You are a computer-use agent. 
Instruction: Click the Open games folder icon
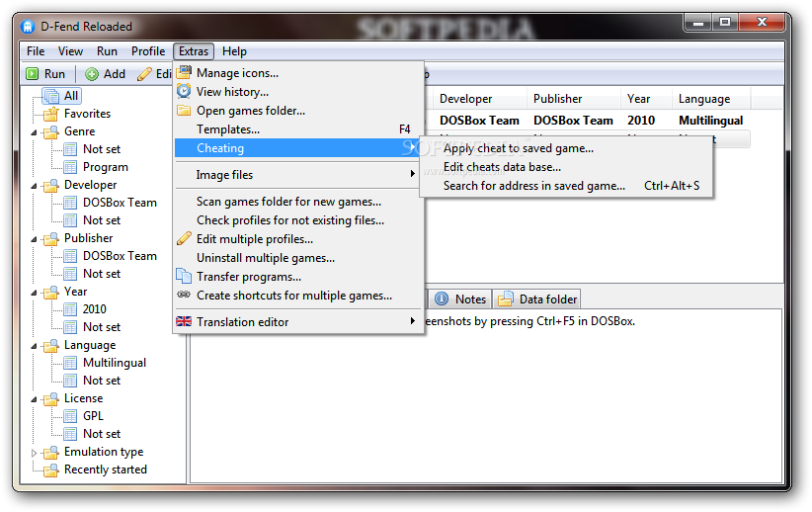(184, 110)
